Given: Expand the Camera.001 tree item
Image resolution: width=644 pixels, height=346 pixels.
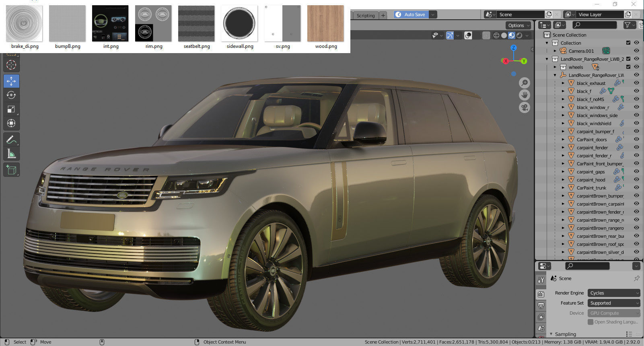Looking at the screenshot, I should tap(555, 51).
